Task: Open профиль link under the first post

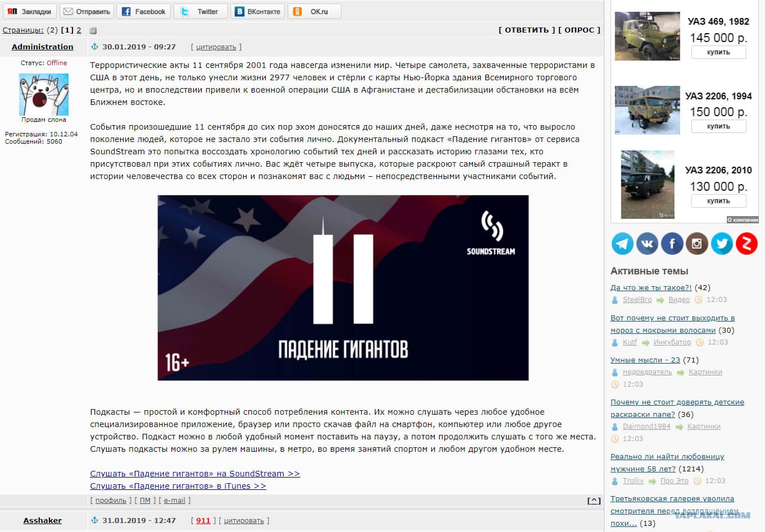Action: 111,501
